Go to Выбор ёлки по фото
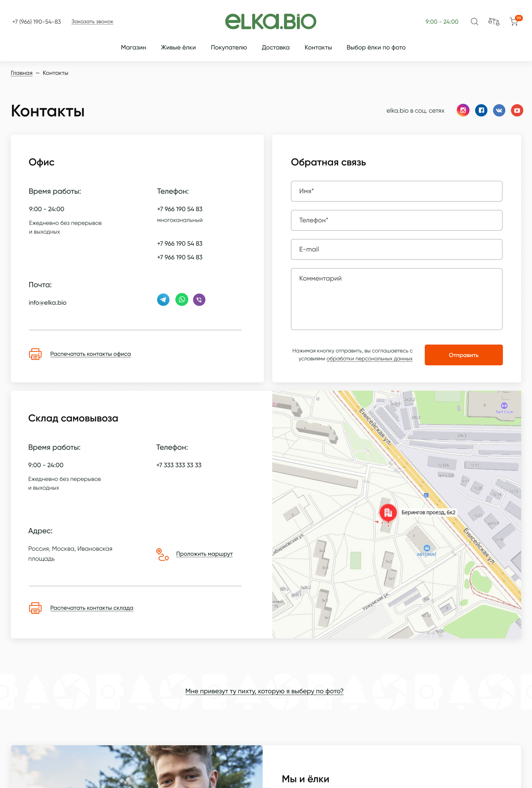Viewport: 532px width, 788px height. 376,48
